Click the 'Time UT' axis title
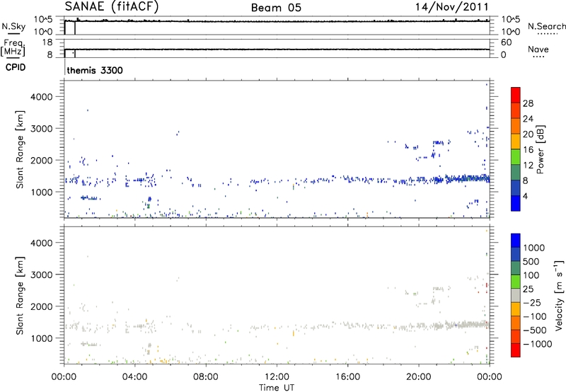Screen dimensions: 566x392 (277, 388)
